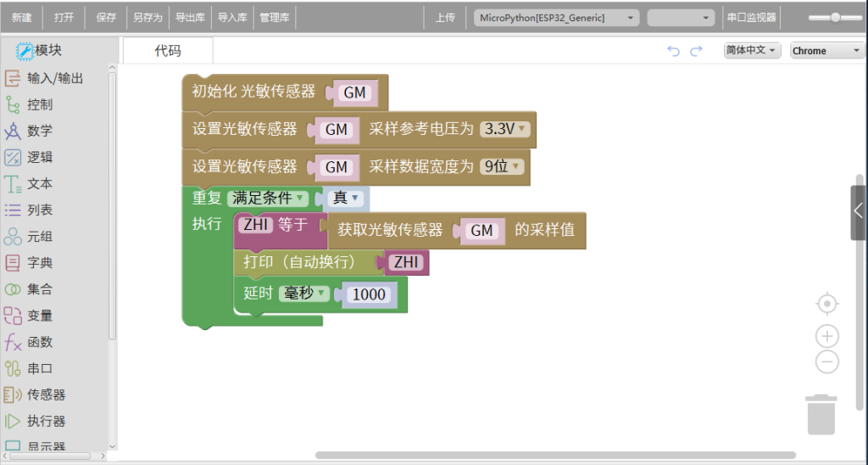
Task: Click the undo arrow icon
Action: point(674,51)
